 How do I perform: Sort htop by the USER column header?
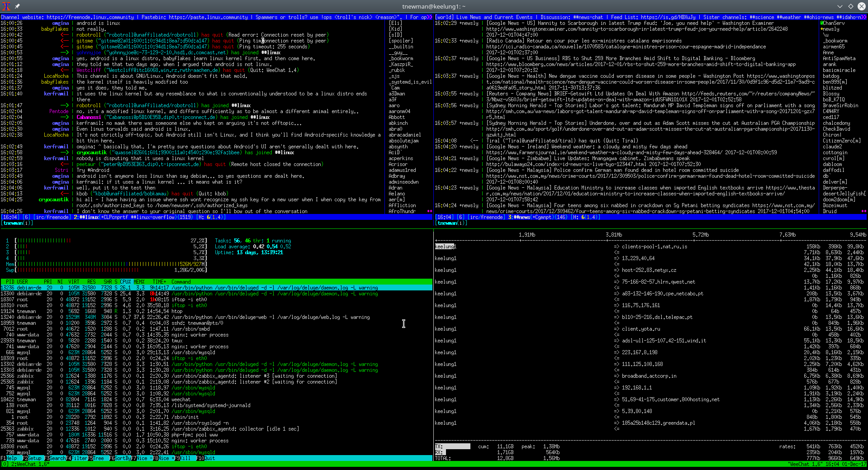22,282
